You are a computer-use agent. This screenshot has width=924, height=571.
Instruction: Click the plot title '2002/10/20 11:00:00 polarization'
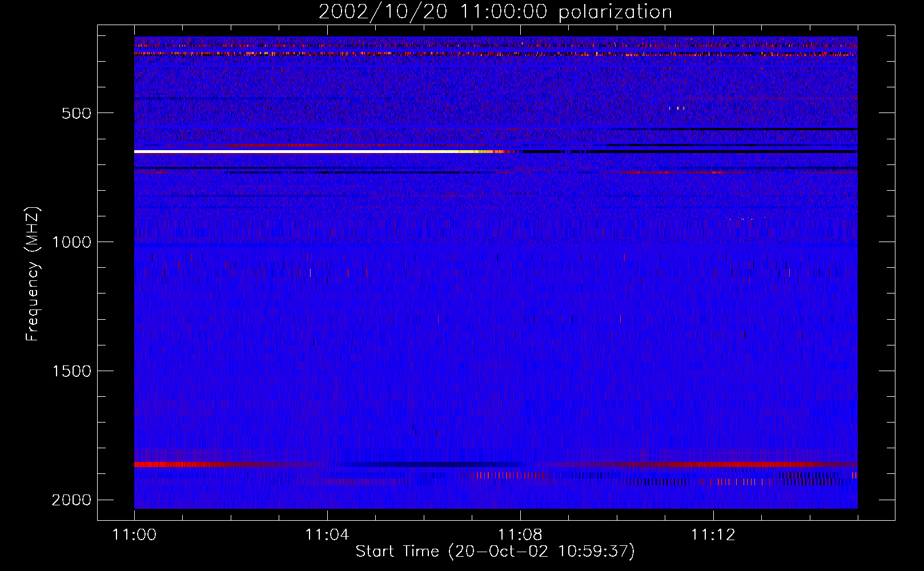(495, 11)
